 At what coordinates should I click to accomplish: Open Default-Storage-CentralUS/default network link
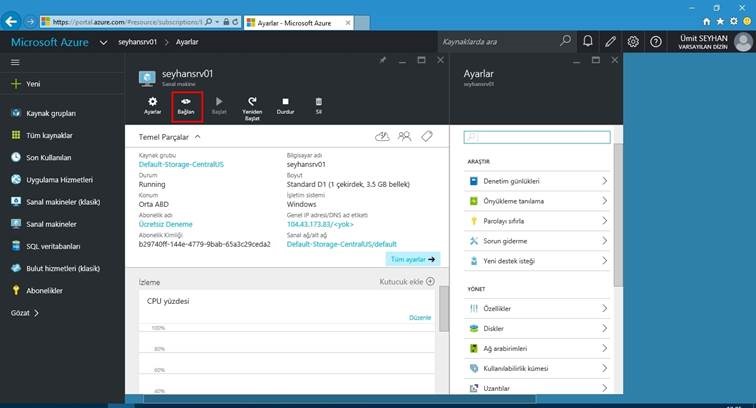341,245
